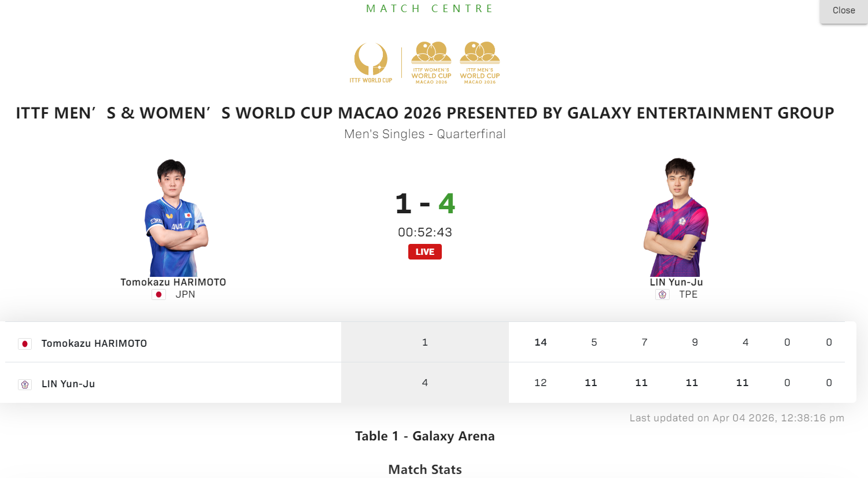Click the match timer 00:52:43
Viewport: 868px width, 478px height.
click(425, 232)
